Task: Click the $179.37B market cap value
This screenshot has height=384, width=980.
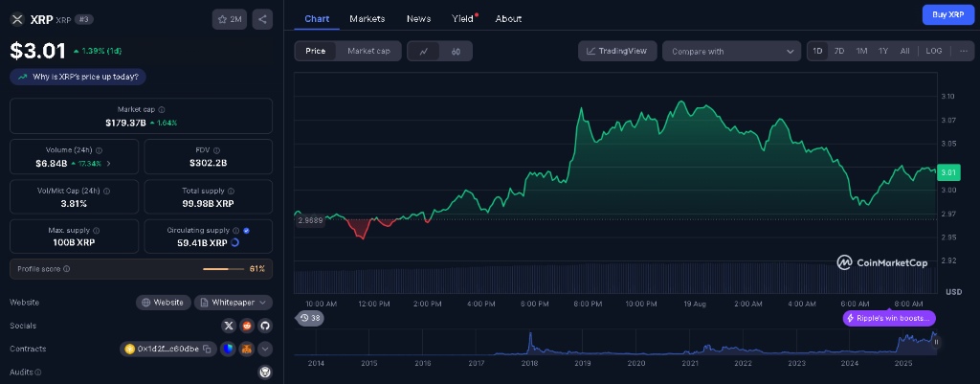Action: tap(125, 123)
